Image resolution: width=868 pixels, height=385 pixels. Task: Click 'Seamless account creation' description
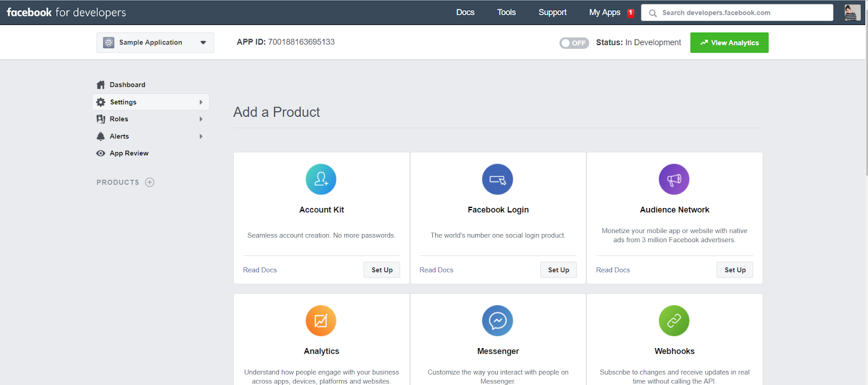click(x=321, y=236)
